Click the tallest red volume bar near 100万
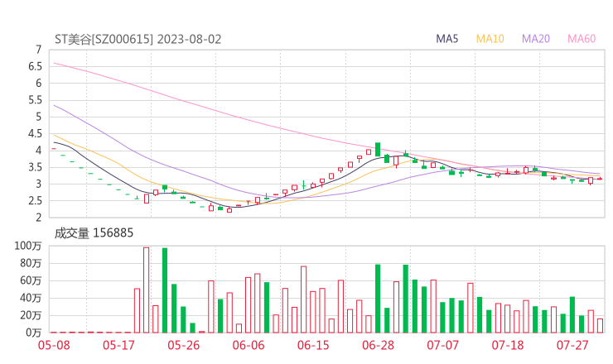The image size is (613, 364). coord(147,290)
